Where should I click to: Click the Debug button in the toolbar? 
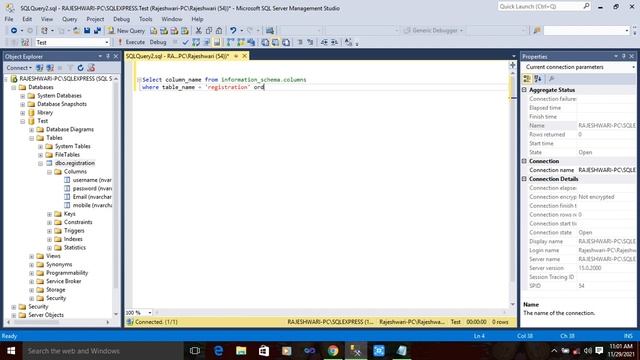coord(158,42)
